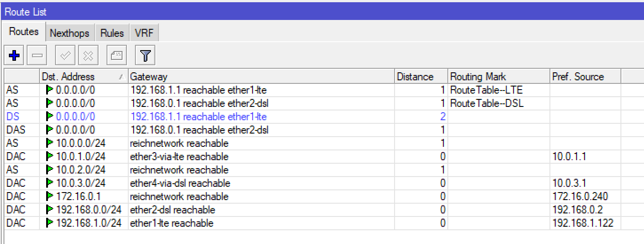644x244 pixels.
Task: Open the Filter funnel icon
Action: pyautogui.click(x=145, y=56)
